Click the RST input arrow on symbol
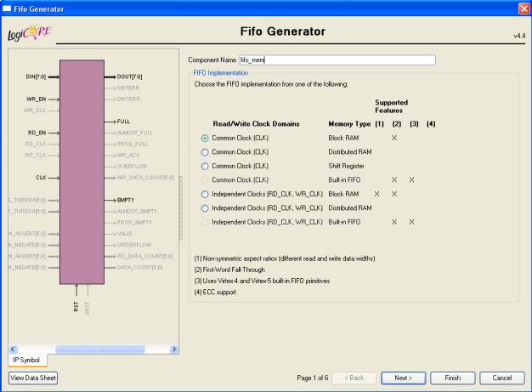This screenshot has width=532, height=392. 76,293
